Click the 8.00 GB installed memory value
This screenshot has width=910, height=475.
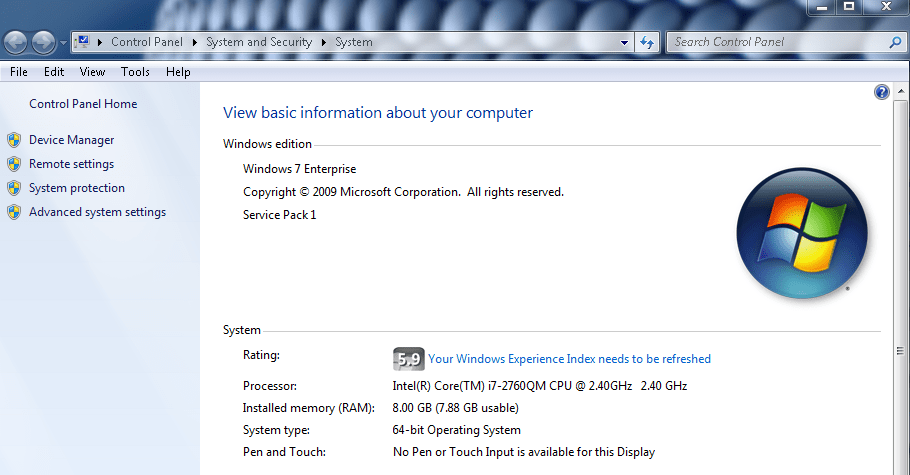coord(456,408)
